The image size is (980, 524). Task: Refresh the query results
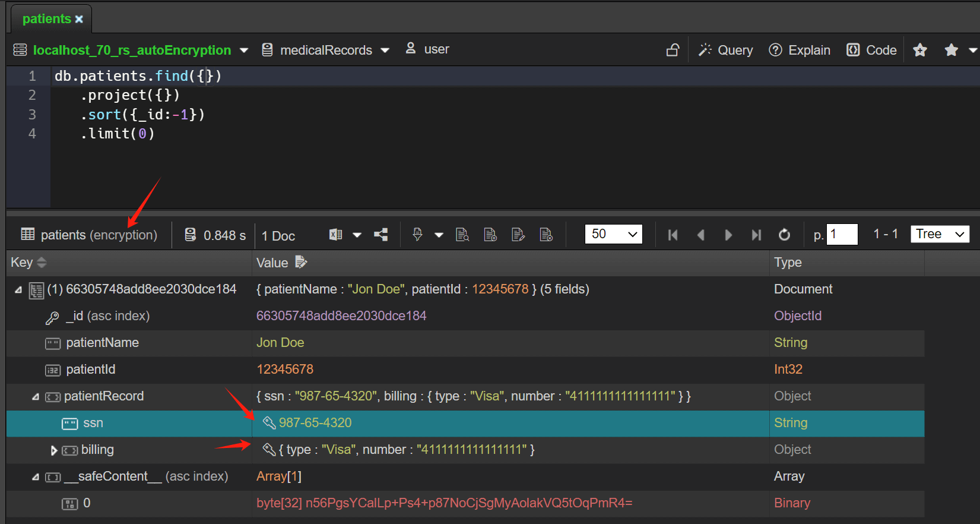784,235
